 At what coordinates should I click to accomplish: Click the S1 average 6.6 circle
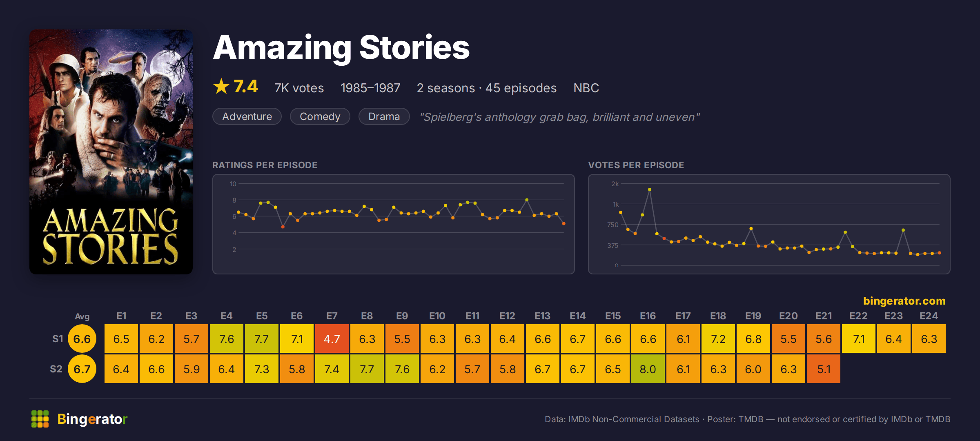tap(82, 339)
